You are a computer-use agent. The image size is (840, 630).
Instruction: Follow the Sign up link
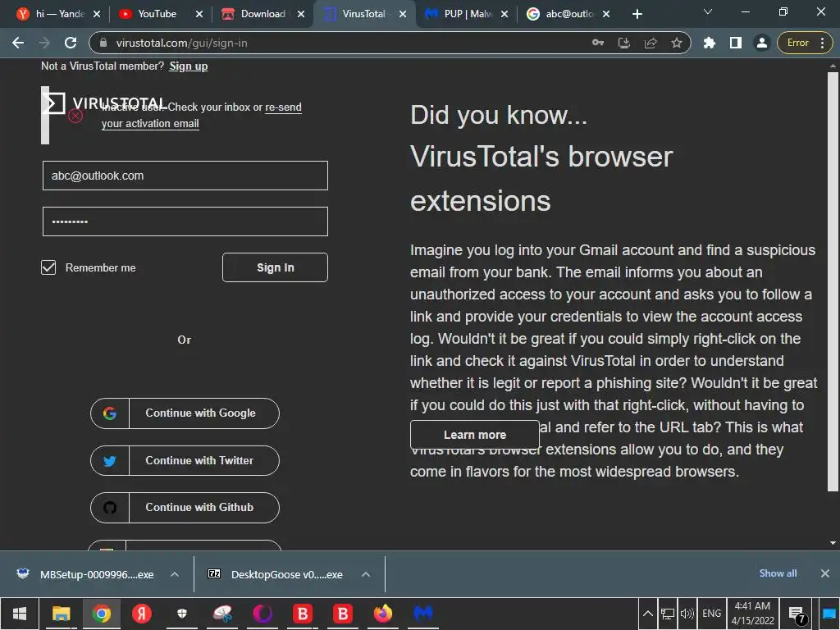pyautogui.click(x=189, y=66)
